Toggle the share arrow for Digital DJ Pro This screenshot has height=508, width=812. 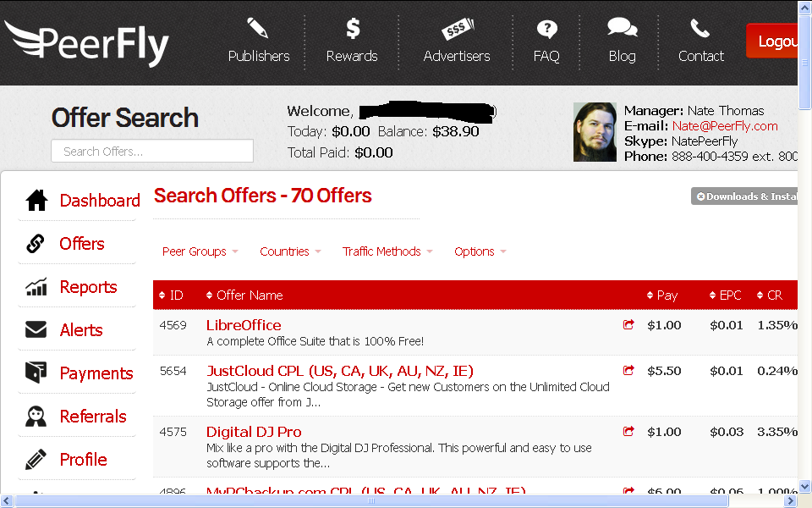(x=628, y=431)
